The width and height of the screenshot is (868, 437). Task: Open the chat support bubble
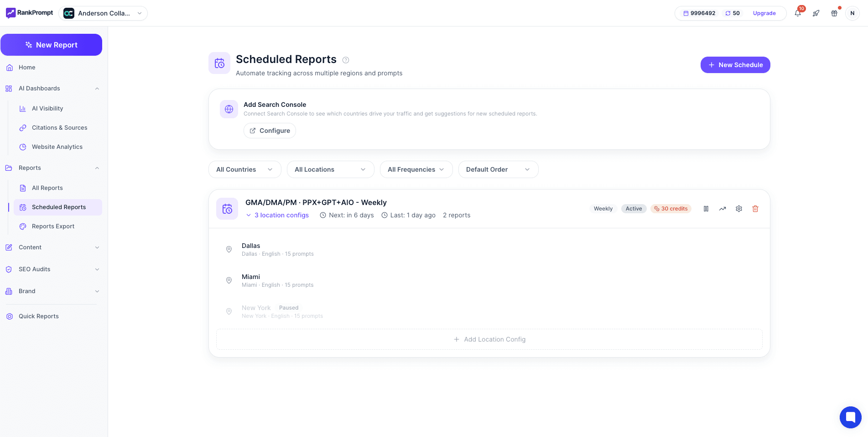click(850, 417)
